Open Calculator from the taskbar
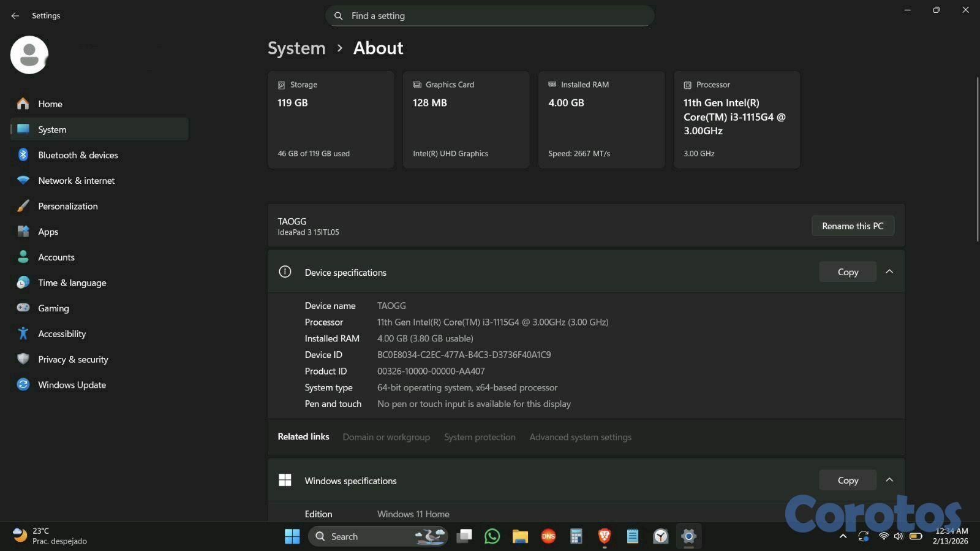 (576, 536)
